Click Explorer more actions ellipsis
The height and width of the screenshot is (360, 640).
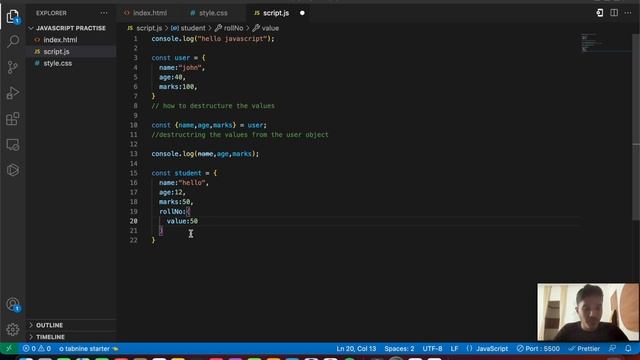(x=104, y=13)
